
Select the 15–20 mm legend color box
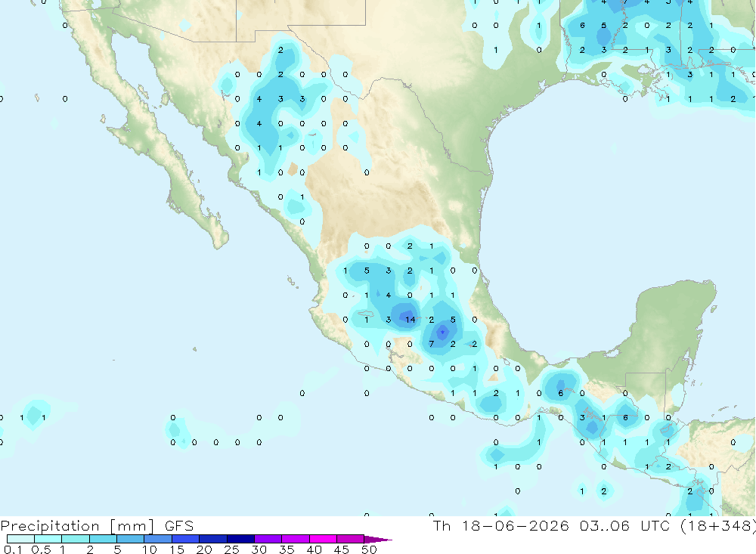point(186,539)
